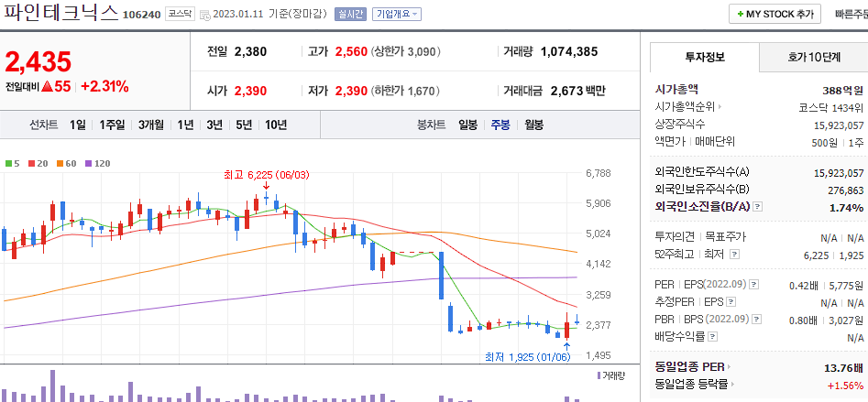Image resolution: width=868 pixels, height=402 pixels.
Task: Open help icon next to PBR BPS(2022.09)
Action: pos(757,319)
